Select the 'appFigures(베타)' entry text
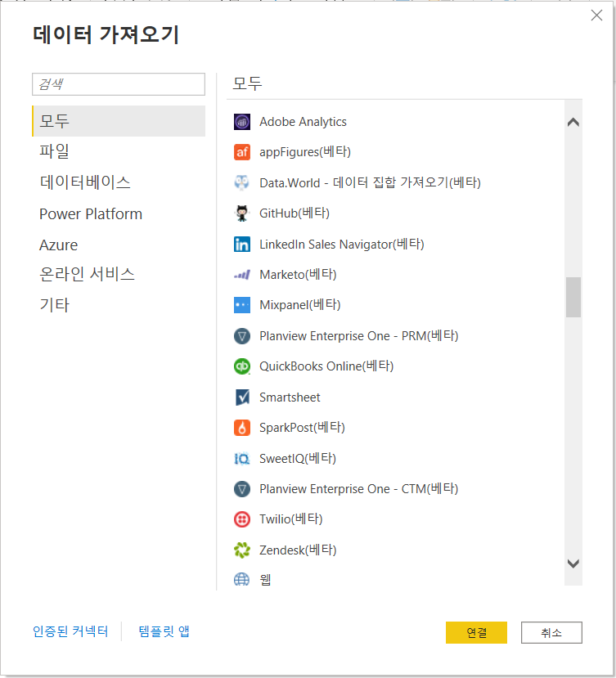The width and height of the screenshot is (616, 678). [305, 152]
